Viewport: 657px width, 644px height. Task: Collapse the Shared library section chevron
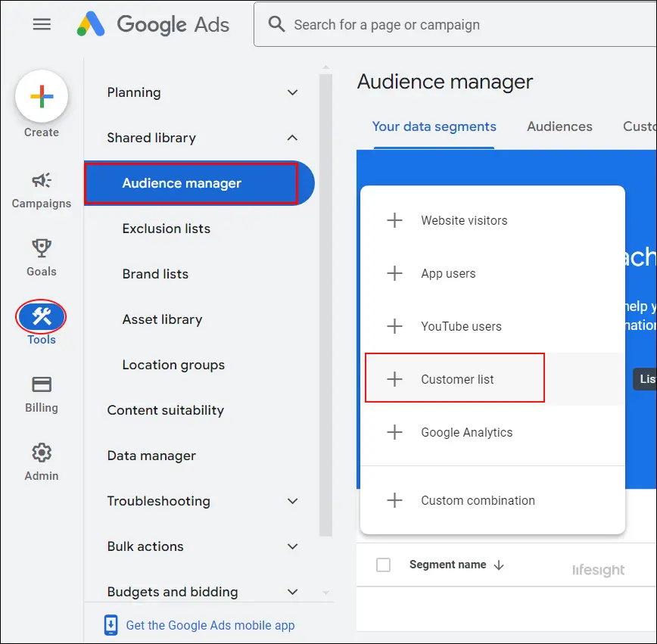(x=292, y=138)
